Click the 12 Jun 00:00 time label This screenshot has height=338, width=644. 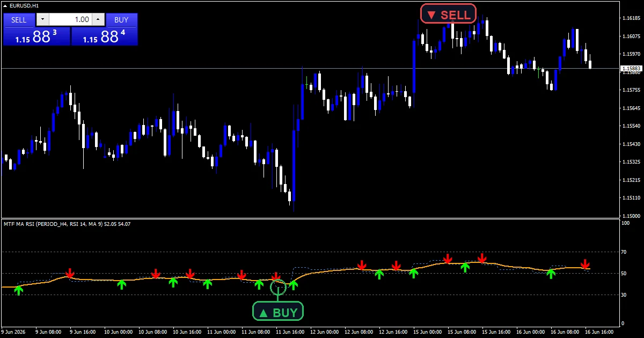325,332
